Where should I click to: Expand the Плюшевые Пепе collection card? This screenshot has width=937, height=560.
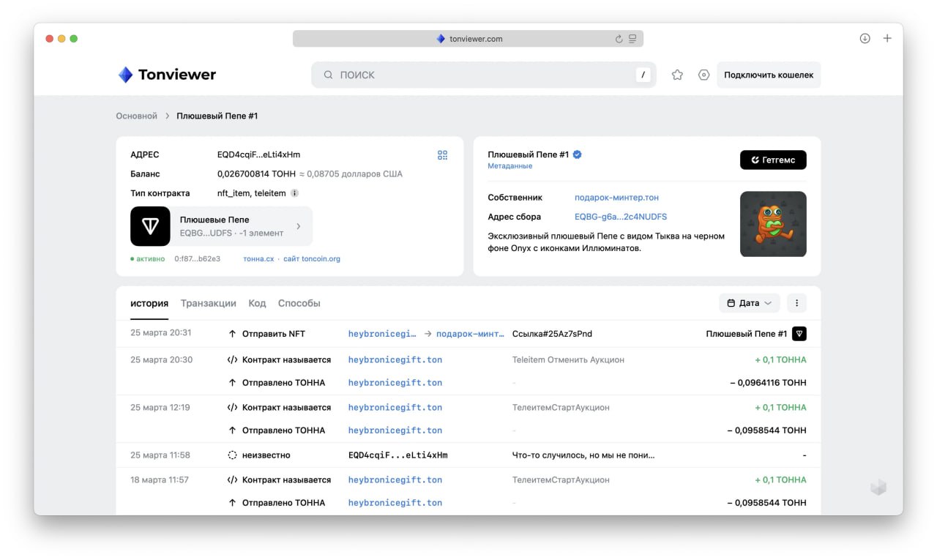[241, 226]
